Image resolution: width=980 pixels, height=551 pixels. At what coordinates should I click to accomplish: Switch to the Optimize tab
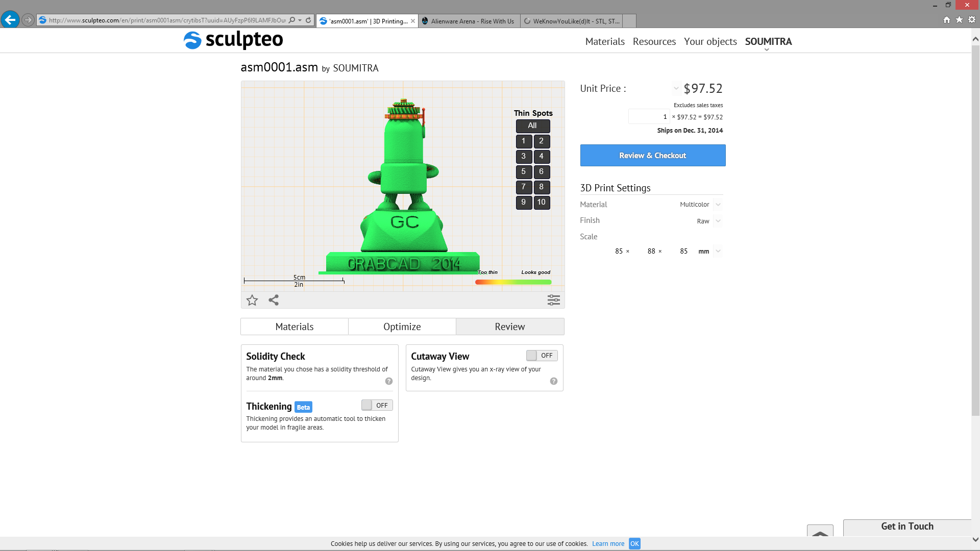[x=402, y=327]
